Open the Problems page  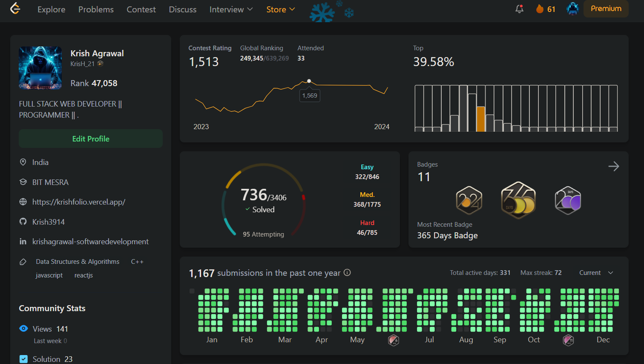[x=96, y=9]
